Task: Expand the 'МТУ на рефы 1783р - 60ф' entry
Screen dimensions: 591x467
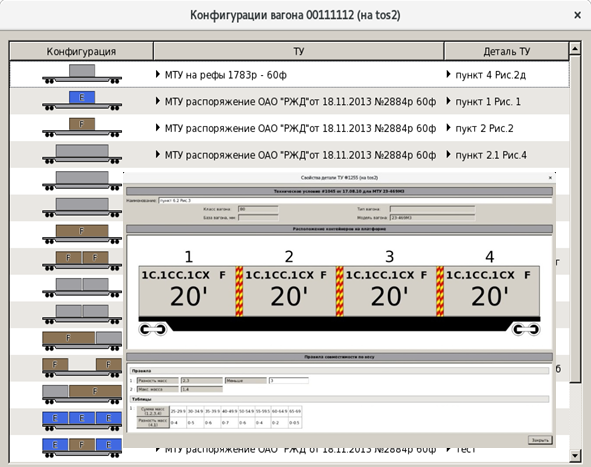Action: click(x=158, y=74)
